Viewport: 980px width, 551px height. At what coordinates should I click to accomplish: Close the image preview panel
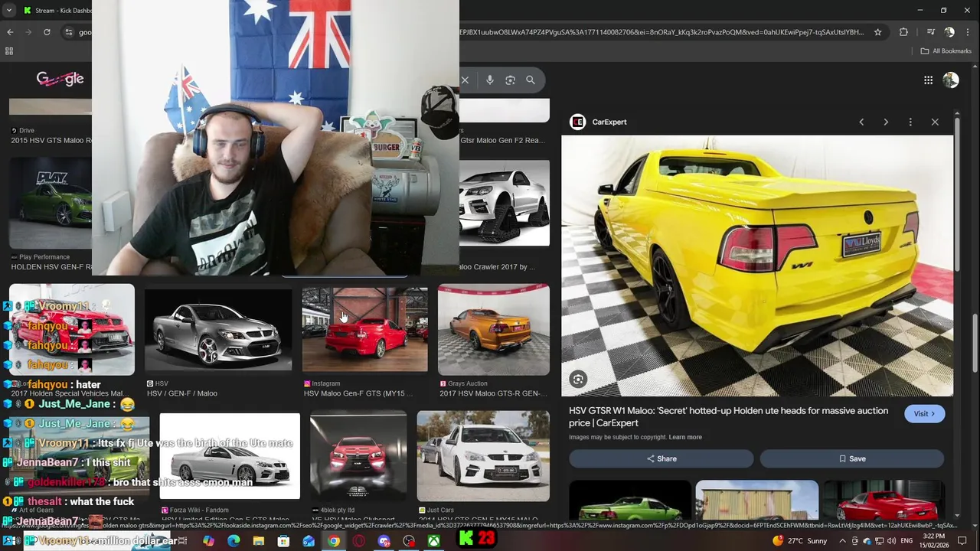pyautogui.click(x=935, y=122)
